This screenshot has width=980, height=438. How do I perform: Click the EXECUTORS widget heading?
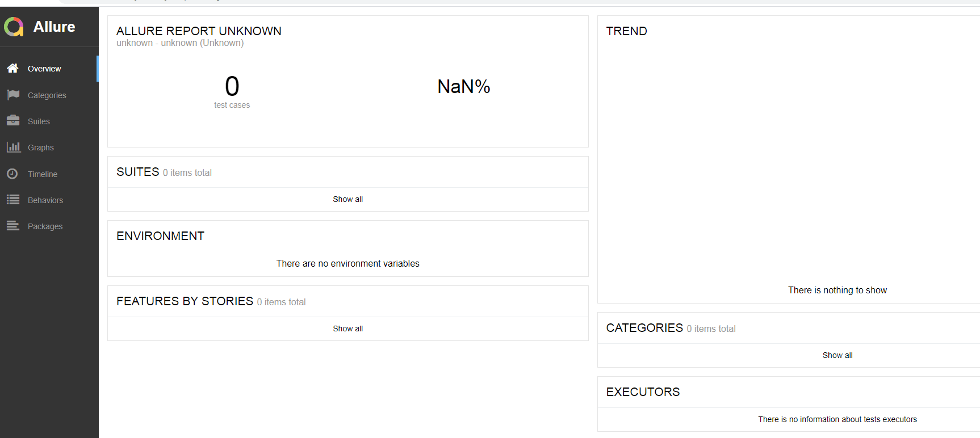pyautogui.click(x=643, y=392)
